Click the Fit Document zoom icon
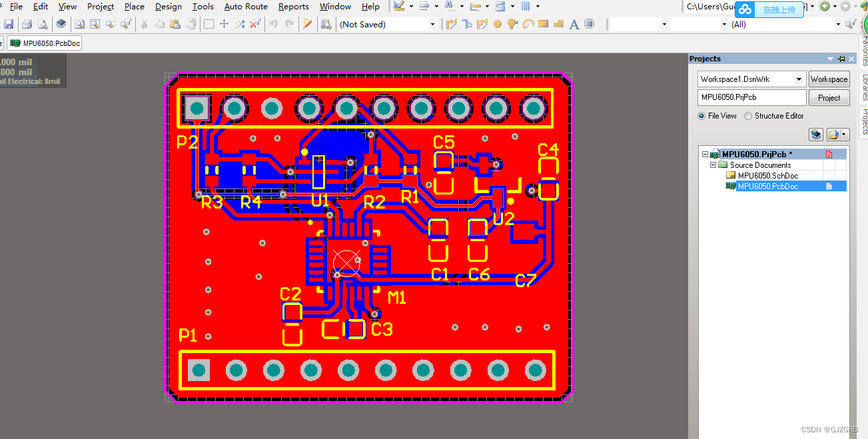This screenshot has height=439, width=868. pyautogui.click(x=79, y=24)
